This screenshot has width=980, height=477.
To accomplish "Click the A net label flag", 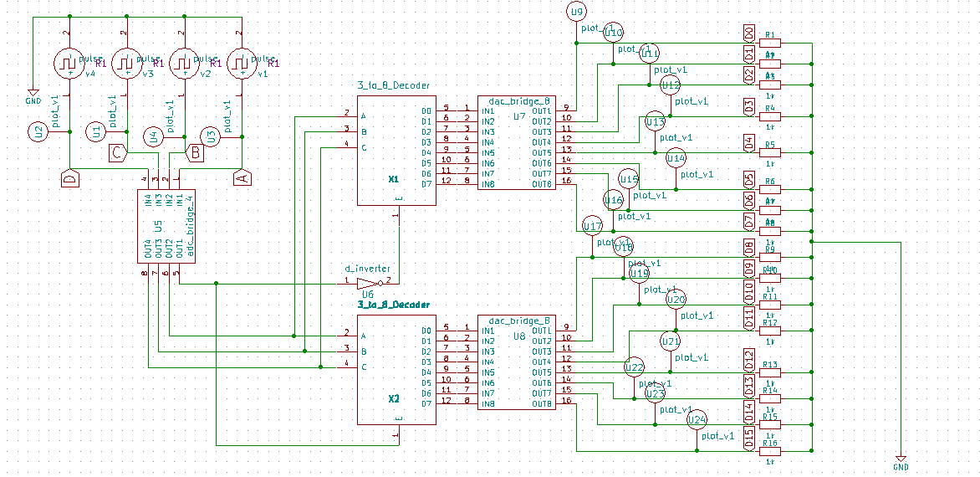I will pyautogui.click(x=242, y=177).
